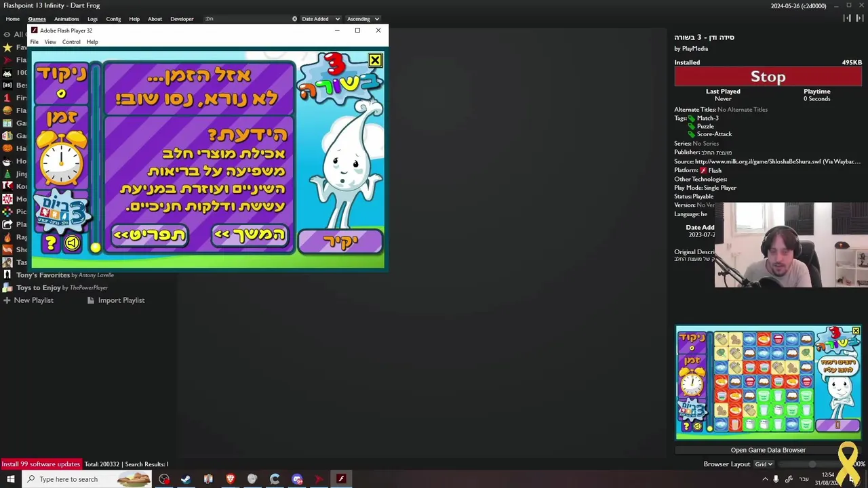This screenshot has width=868, height=488.
Task: Clear the search field with the X icon
Action: click(294, 19)
